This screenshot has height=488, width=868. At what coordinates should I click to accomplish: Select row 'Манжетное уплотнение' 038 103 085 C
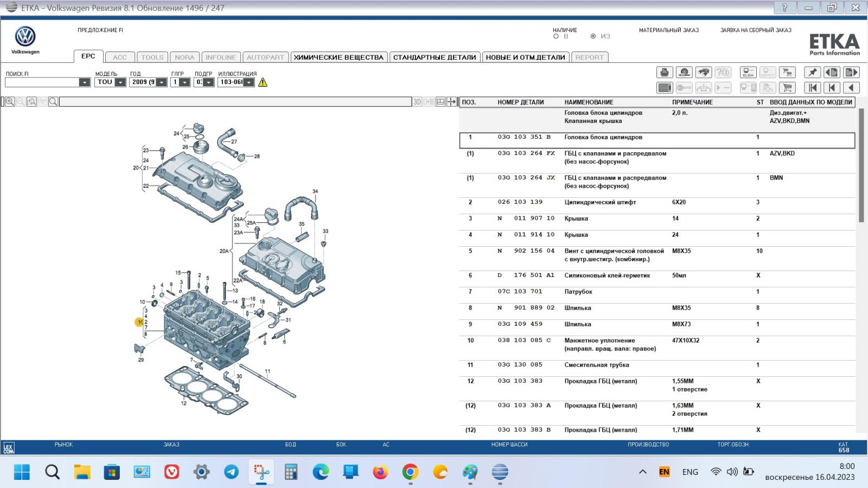[x=657, y=348]
